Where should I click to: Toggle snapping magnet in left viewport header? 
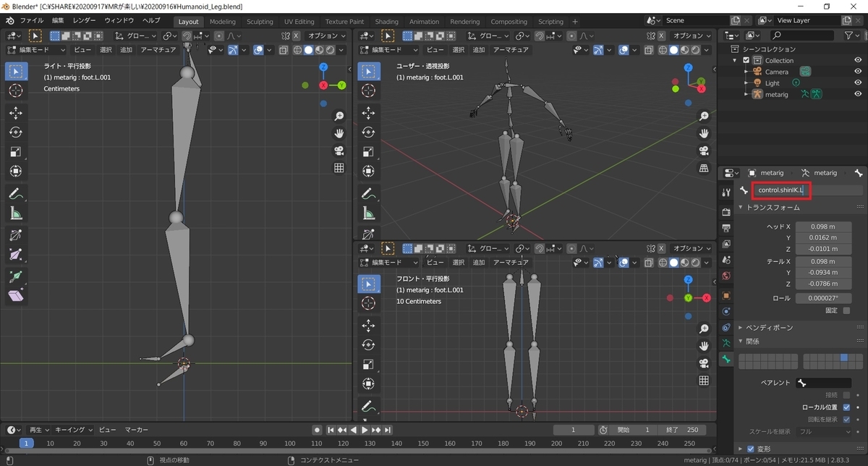(187, 35)
